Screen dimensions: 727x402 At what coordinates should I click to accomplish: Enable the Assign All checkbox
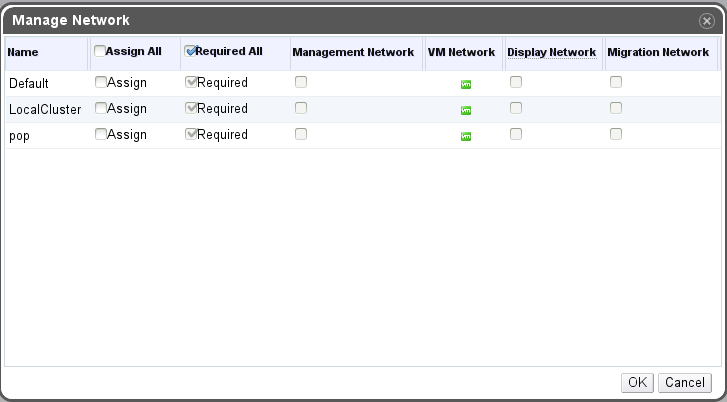tap(100, 51)
